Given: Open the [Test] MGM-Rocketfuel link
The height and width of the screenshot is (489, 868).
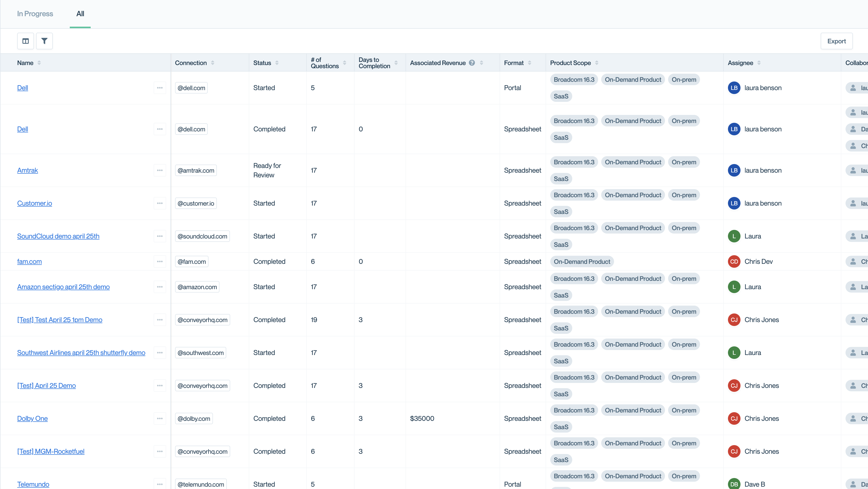Looking at the screenshot, I should pyautogui.click(x=51, y=451).
